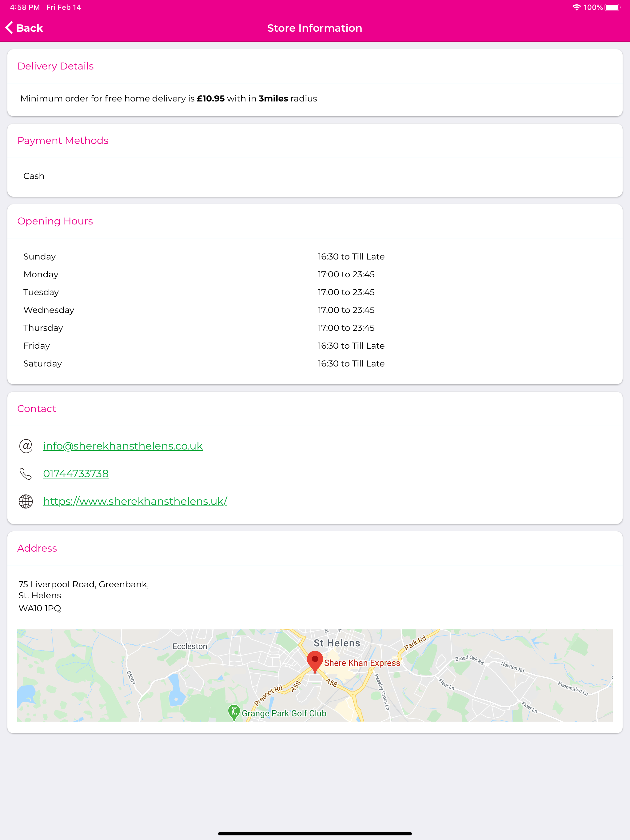
Task: Tap the £10.95 minimum order amount
Action: (211, 99)
